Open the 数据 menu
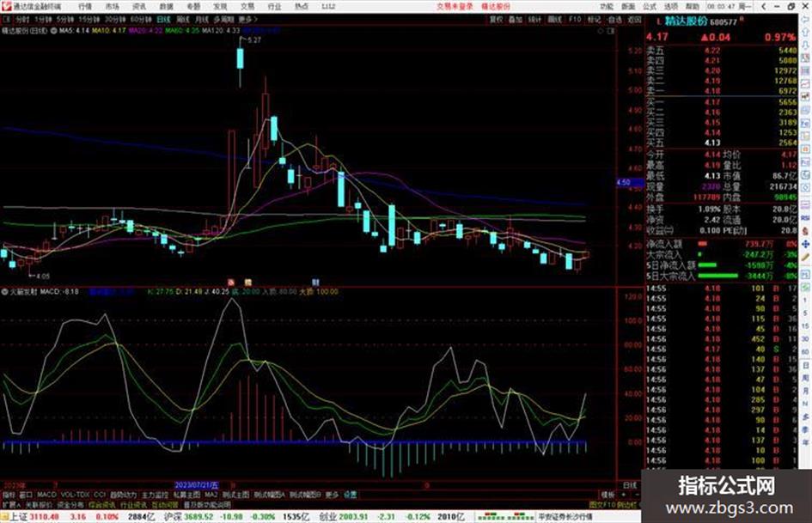The width and height of the screenshot is (812, 523). coord(166,6)
